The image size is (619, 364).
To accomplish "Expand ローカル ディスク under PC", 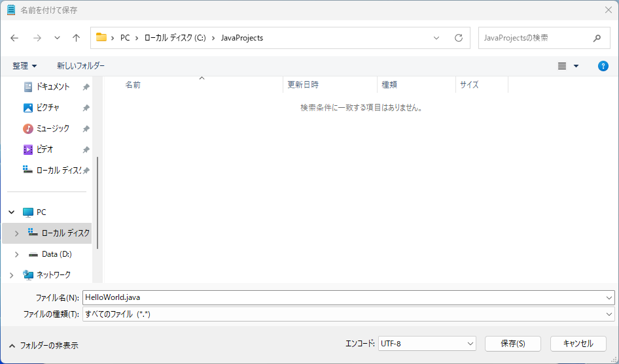I will 16,233.
